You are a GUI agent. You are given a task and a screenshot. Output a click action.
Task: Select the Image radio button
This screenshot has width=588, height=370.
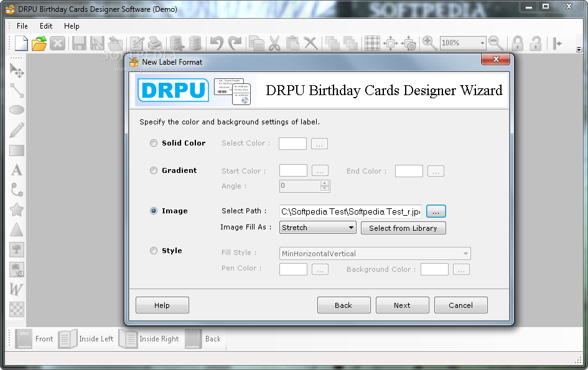[153, 211]
